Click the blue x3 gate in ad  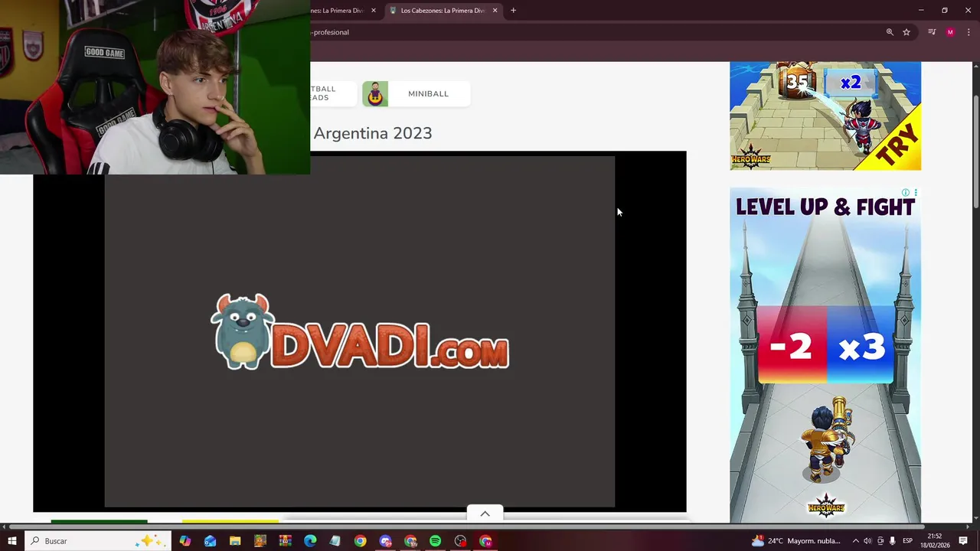click(861, 347)
